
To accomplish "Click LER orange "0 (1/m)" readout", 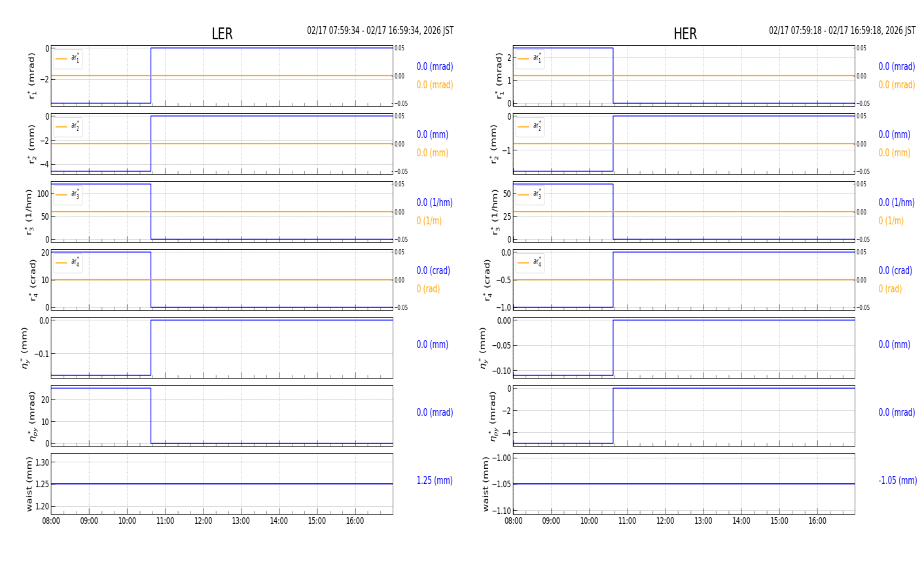I will point(429,221).
